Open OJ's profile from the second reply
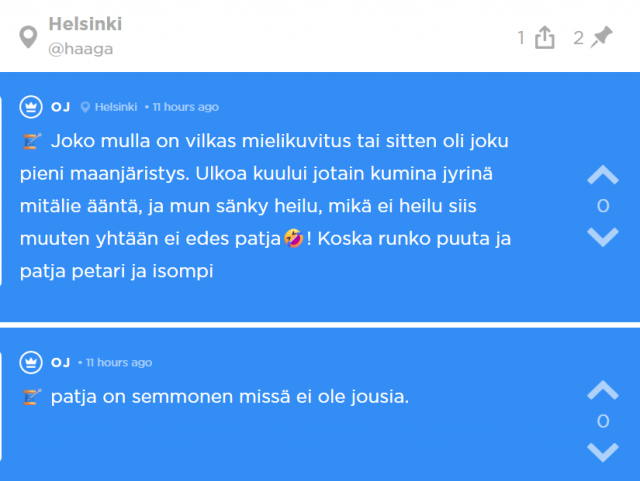 click(x=60, y=362)
